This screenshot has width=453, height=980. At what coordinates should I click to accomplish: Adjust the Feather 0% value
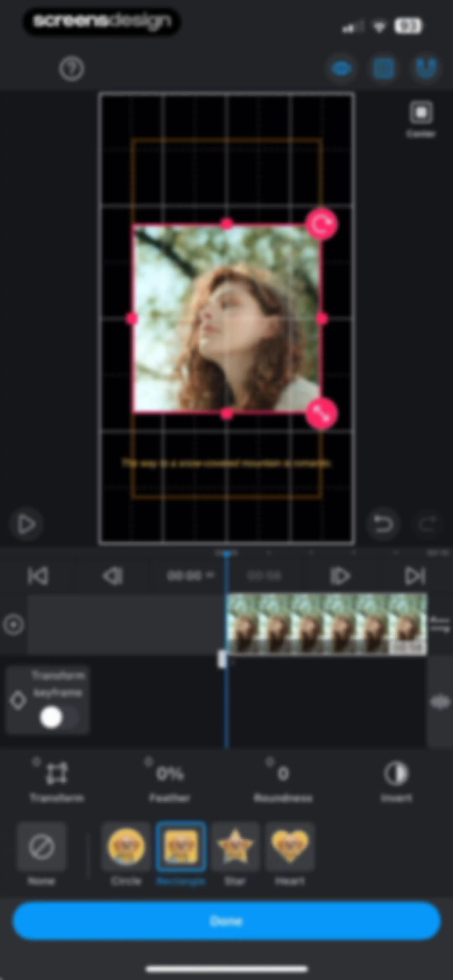170,781
